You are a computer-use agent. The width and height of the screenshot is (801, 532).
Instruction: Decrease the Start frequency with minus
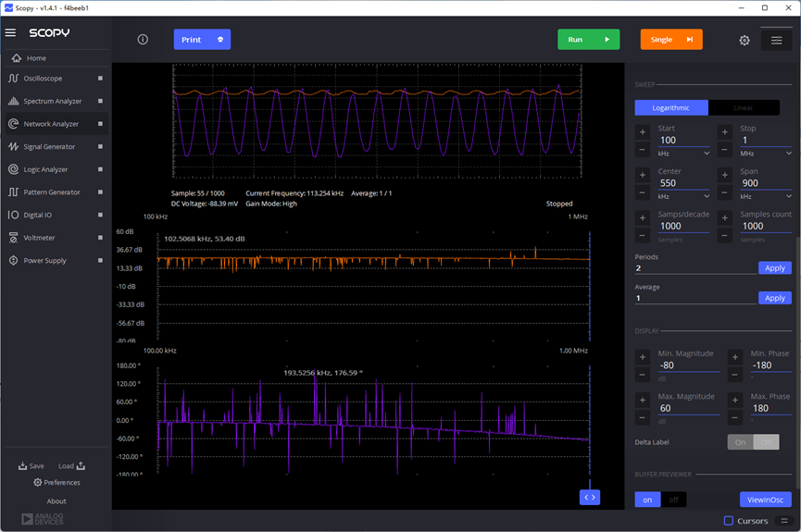642,150
